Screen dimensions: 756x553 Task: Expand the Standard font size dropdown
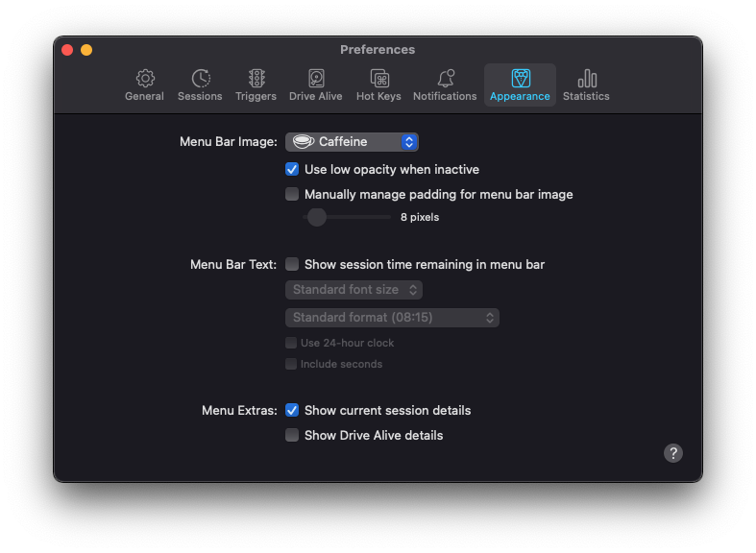tap(354, 289)
